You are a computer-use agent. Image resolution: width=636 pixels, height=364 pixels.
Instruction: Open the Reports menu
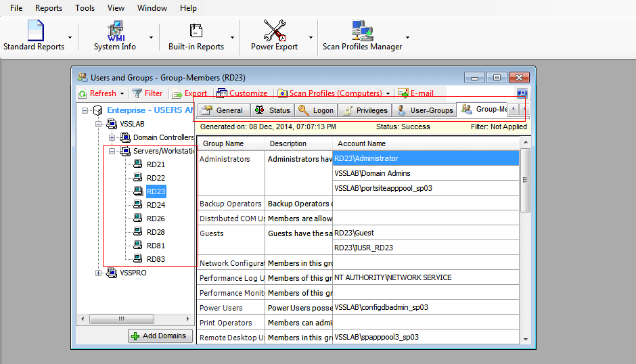(49, 8)
